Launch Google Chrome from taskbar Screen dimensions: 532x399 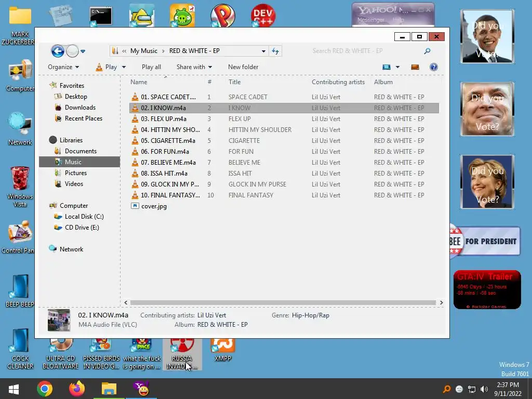click(45, 389)
